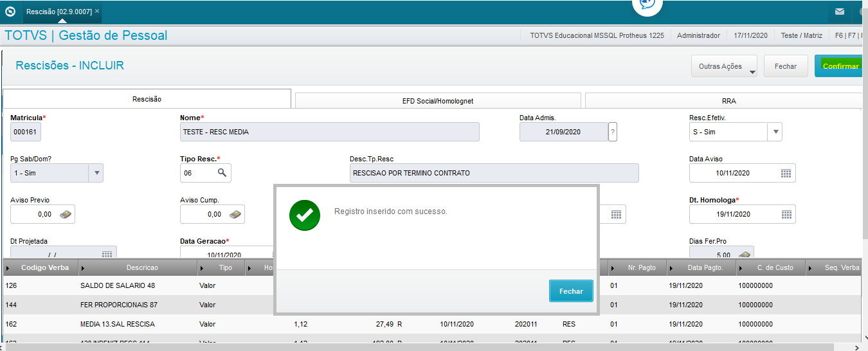Click arrow on Nr. Pagto column header
This screenshot has width=868, height=351.
coord(613,267)
